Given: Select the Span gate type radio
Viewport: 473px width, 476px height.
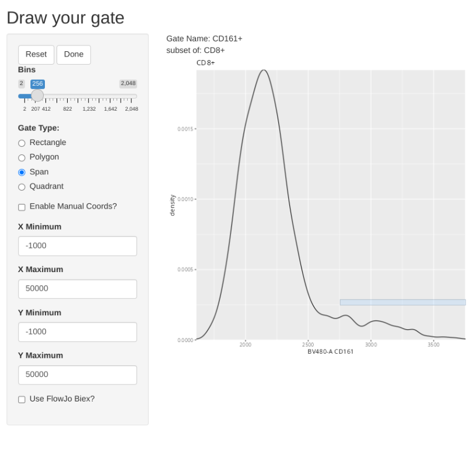Looking at the screenshot, I should coord(22,172).
